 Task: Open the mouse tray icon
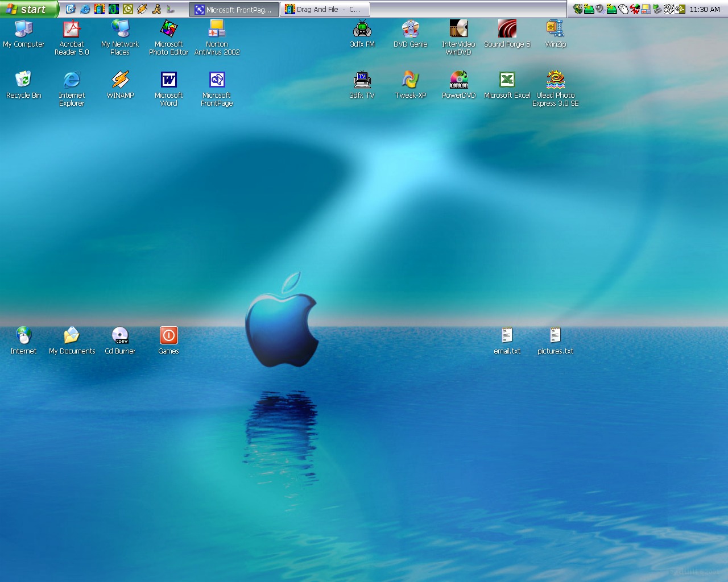[623, 9]
